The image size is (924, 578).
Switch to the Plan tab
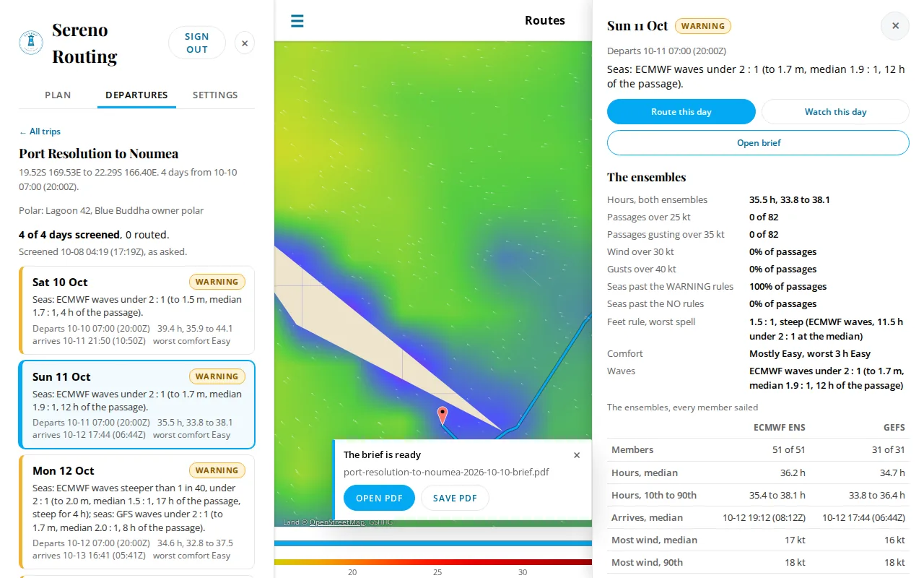point(58,95)
